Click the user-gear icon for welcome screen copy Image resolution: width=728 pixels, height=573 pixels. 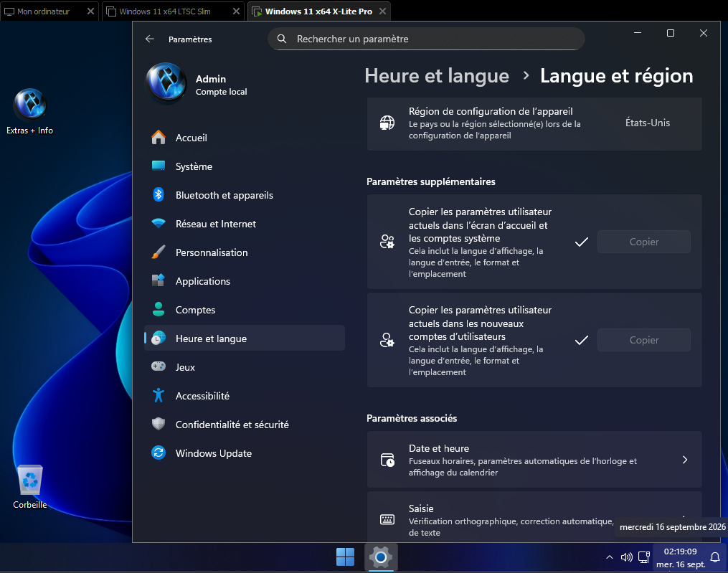pos(387,242)
